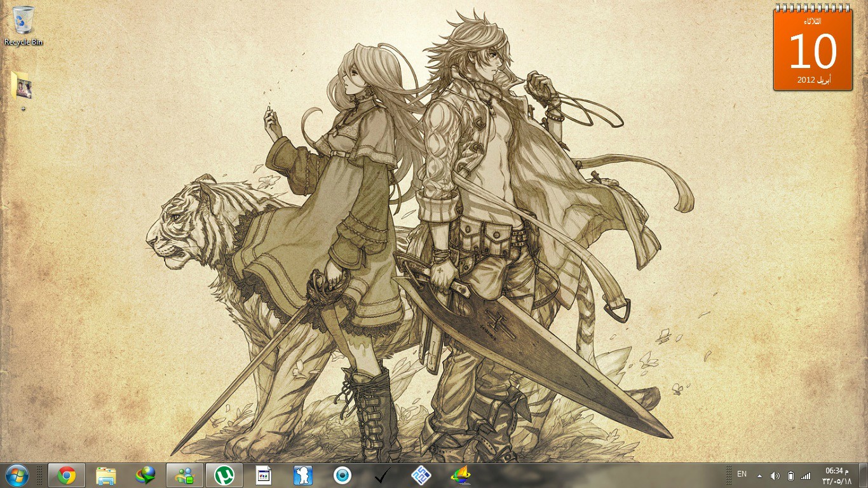Image resolution: width=868 pixels, height=488 pixels.
Task: Open the Recycle Bin desktop icon
Action: pyautogui.click(x=24, y=25)
